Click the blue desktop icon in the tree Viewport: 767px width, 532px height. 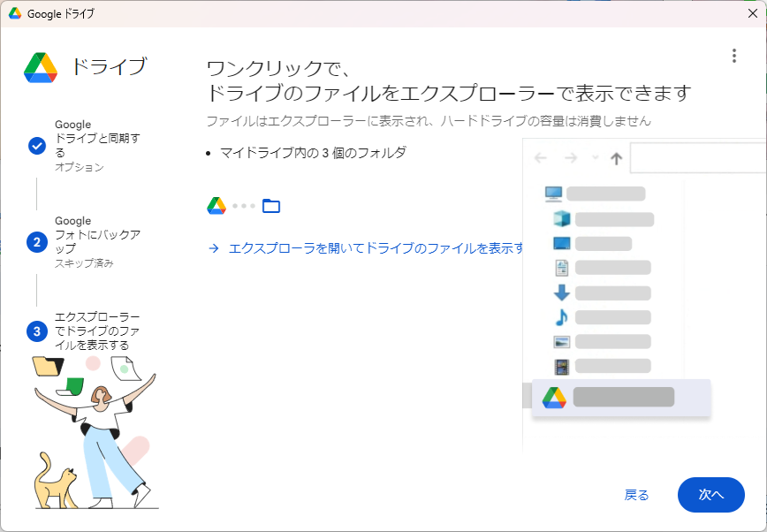coord(562,243)
